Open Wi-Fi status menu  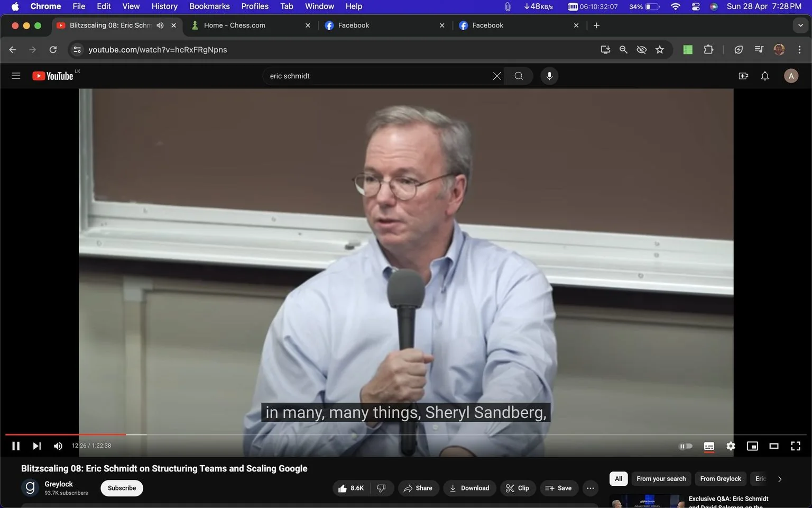(x=676, y=6)
